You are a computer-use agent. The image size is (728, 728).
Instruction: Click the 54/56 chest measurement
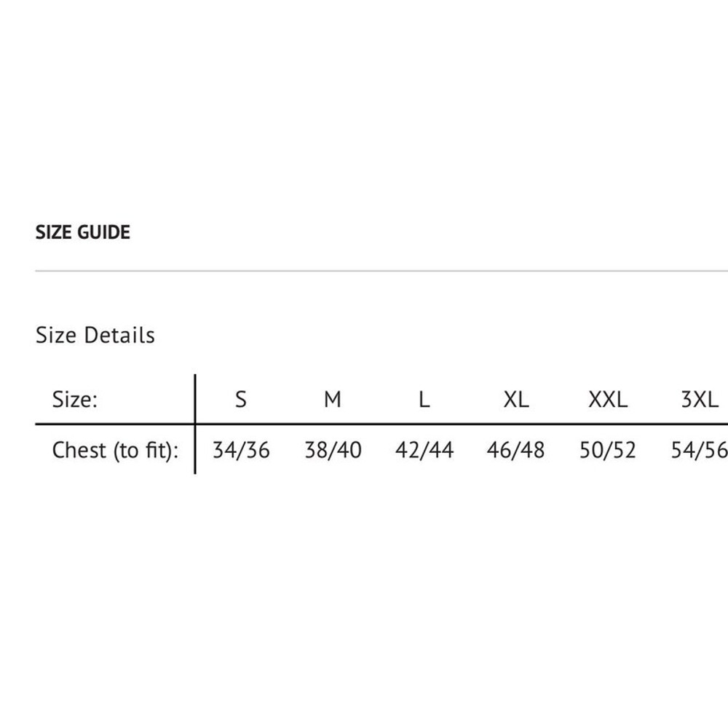[699, 451]
